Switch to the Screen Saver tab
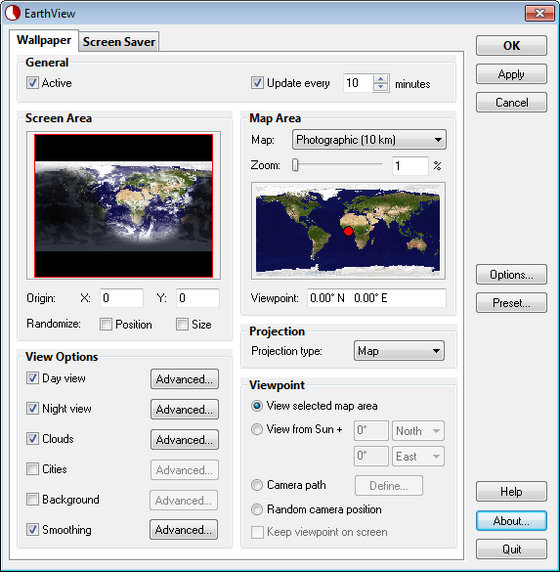 click(x=119, y=42)
